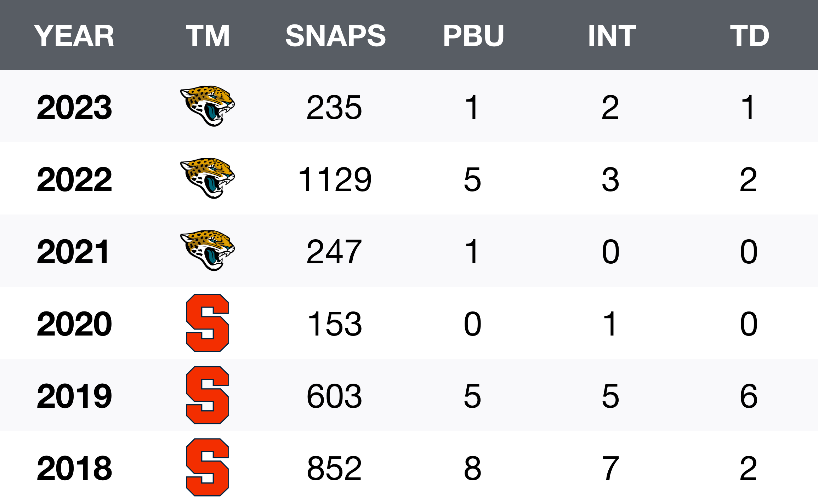Screen dimensions: 818x504
Task: Click the 2019 year label
Action: (x=74, y=396)
